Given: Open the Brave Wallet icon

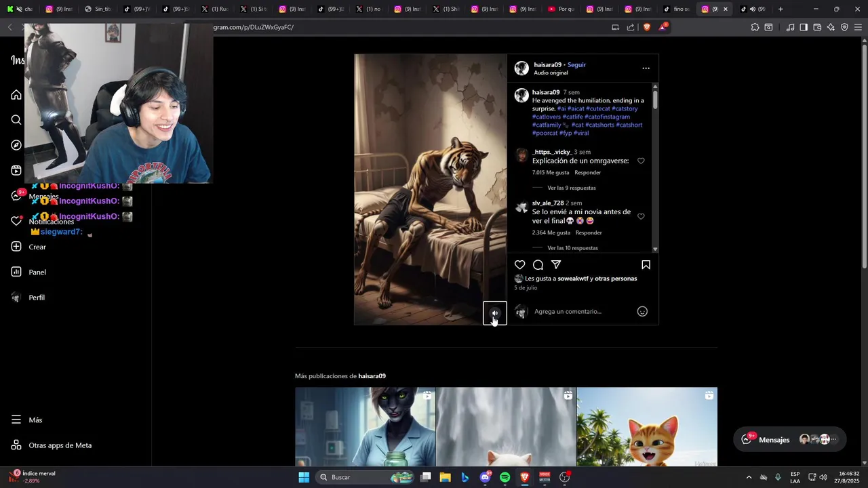Looking at the screenshot, I should 817,27.
